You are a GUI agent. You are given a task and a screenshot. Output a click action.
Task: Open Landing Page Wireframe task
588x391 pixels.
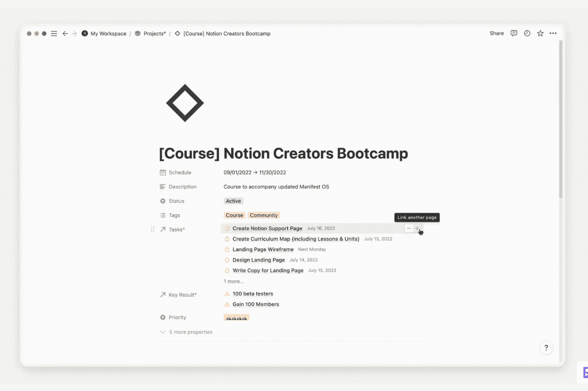[263, 249]
